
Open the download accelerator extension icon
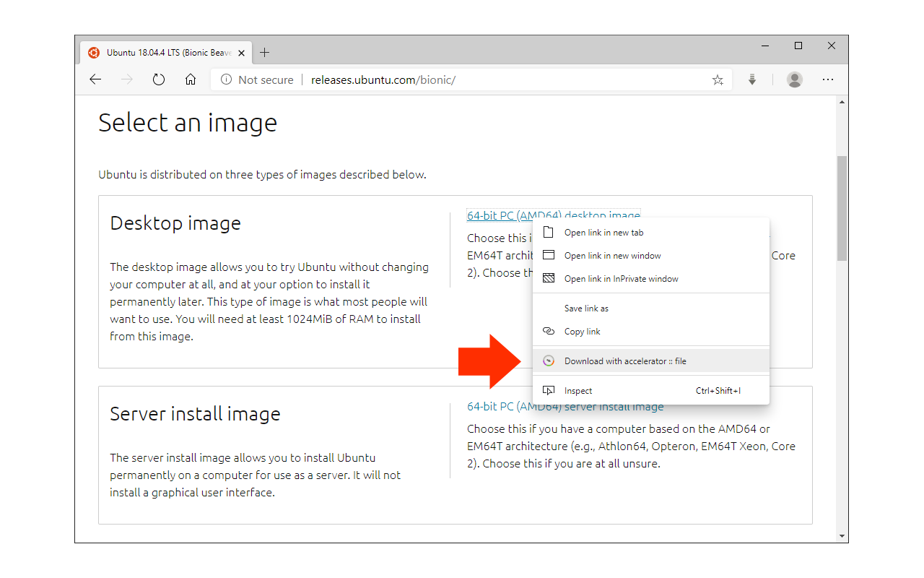coord(752,79)
